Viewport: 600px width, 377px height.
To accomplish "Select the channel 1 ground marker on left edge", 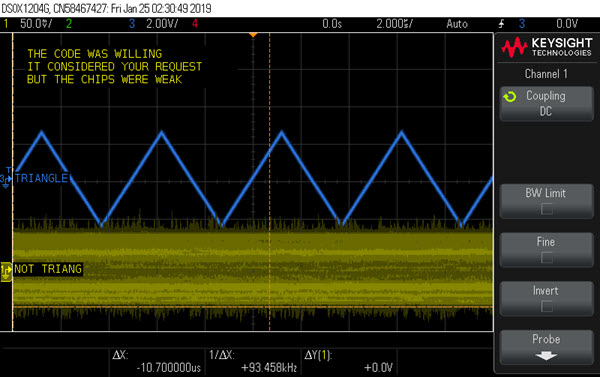I will point(6,272).
